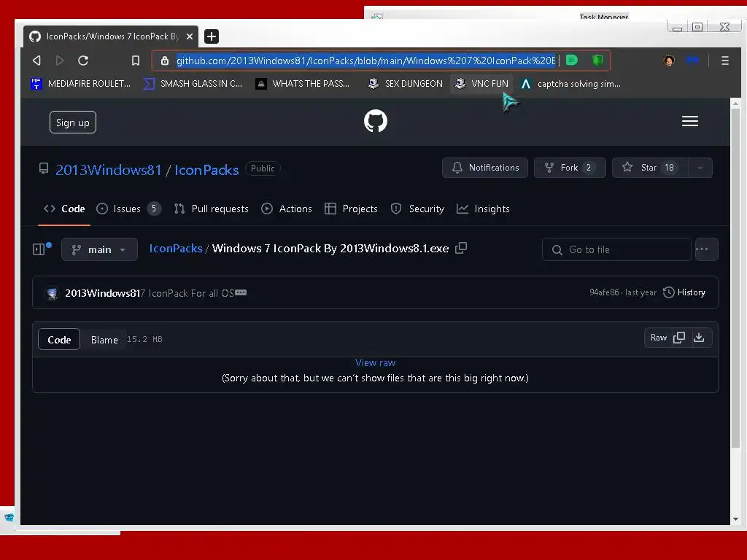Open the 2013Windows81 owner link

click(109, 170)
